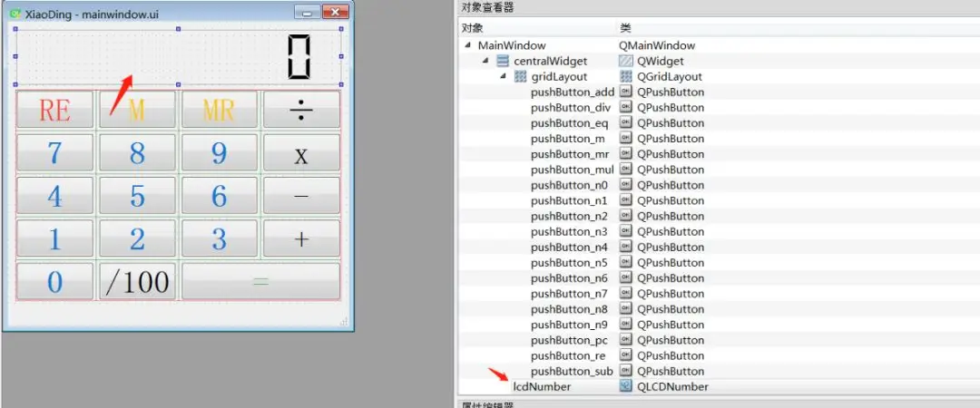Select pushButton_n0 tree row
The width and height of the screenshot is (980, 408).
coord(569,186)
